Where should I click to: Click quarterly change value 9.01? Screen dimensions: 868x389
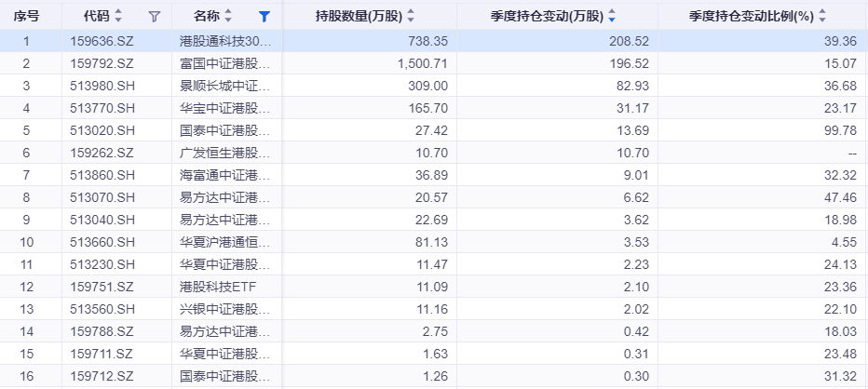coord(636,175)
